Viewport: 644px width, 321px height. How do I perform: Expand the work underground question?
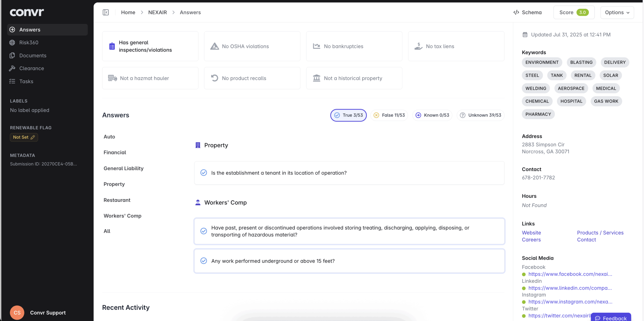click(349, 261)
